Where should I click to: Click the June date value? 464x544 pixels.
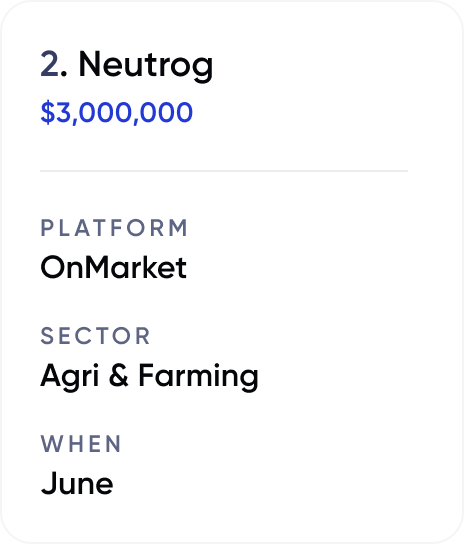pos(77,483)
